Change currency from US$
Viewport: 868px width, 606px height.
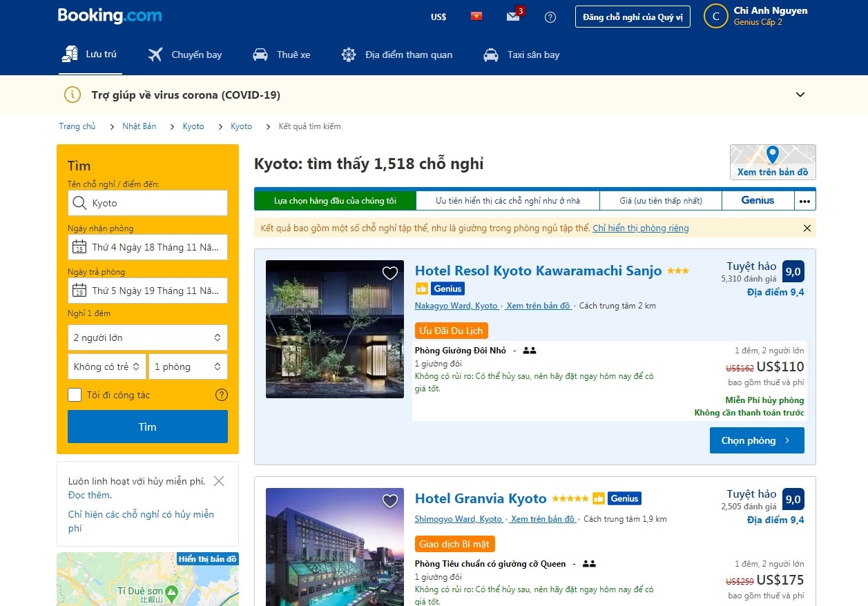[438, 17]
